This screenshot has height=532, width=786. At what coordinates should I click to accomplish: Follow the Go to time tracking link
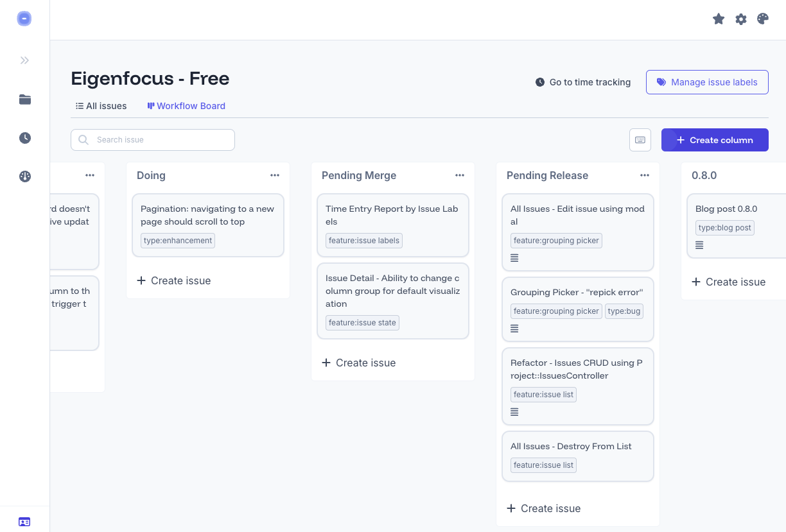[583, 82]
